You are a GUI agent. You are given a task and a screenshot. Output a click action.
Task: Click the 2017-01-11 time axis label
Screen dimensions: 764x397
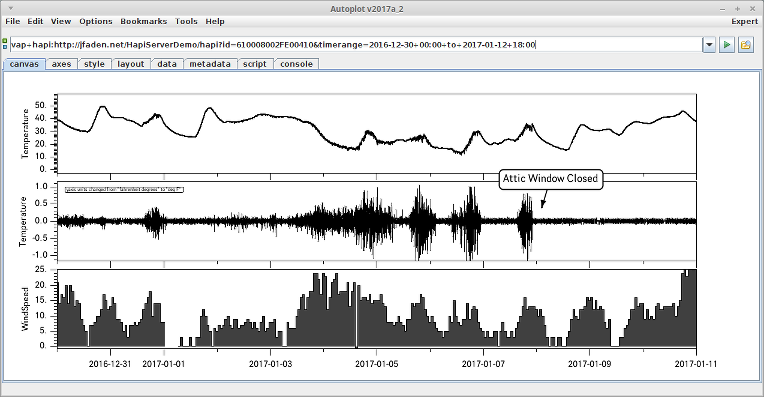click(x=696, y=364)
